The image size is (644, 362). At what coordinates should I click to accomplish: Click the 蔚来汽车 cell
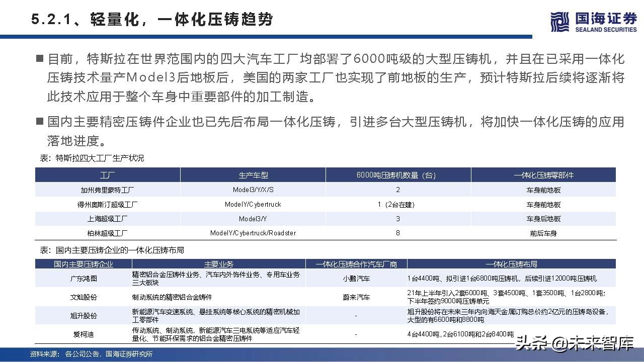356,297
